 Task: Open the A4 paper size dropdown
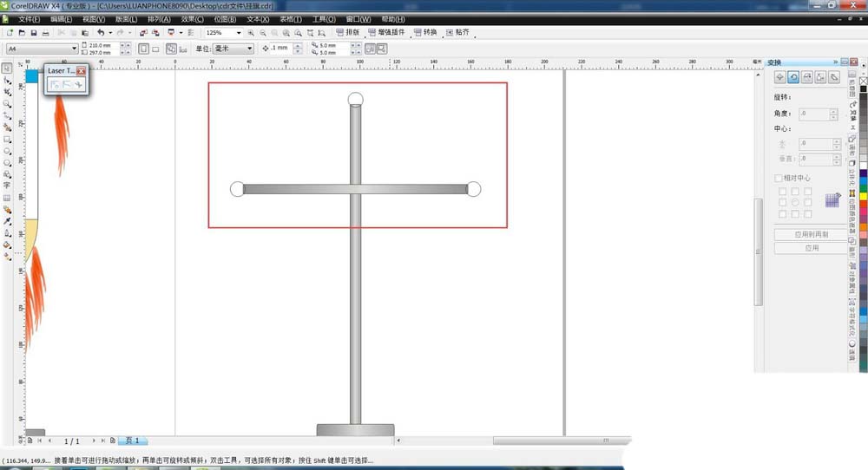pyautogui.click(x=74, y=49)
